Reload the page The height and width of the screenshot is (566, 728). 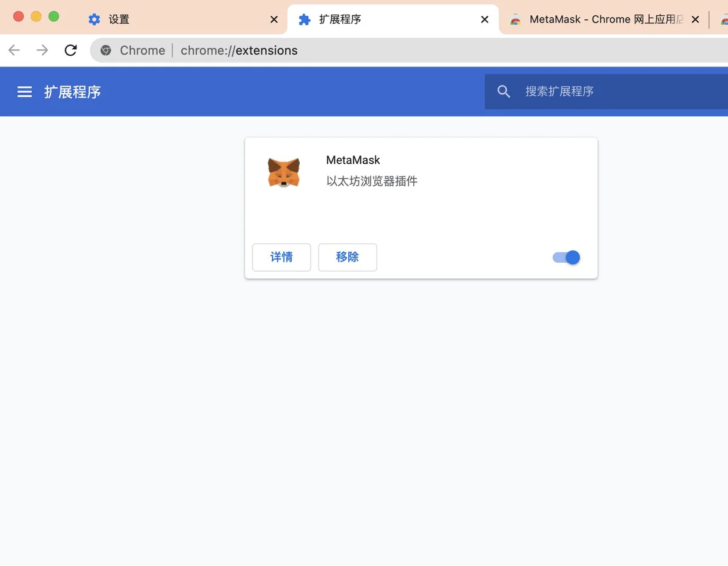[x=70, y=50]
